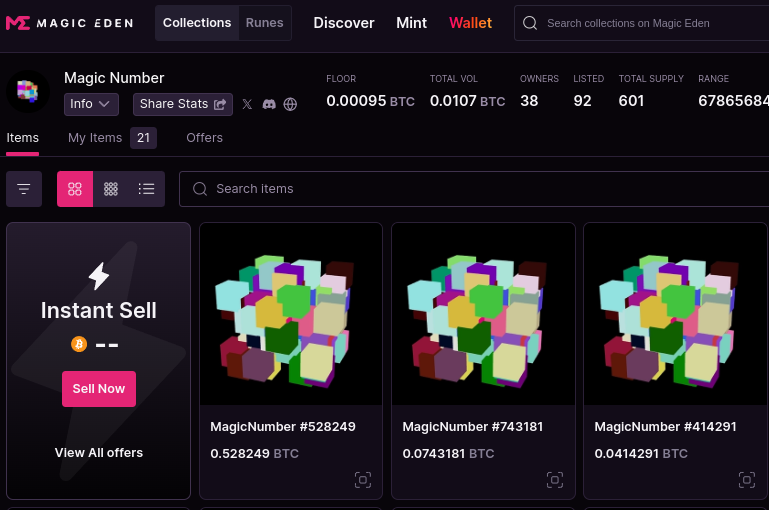Focus the Search collections on Magic Eden field
This screenshot has height=510, width=769.
(641, 23)
